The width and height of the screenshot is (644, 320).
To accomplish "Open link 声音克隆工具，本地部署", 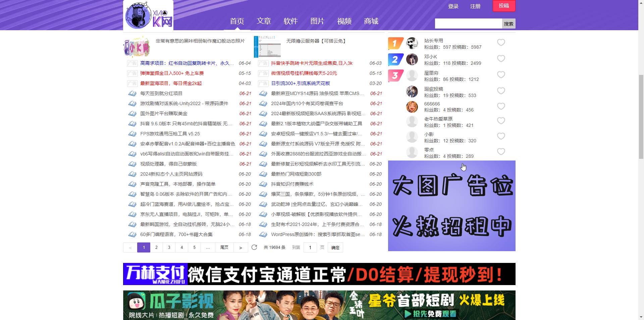I will [178, 184].
